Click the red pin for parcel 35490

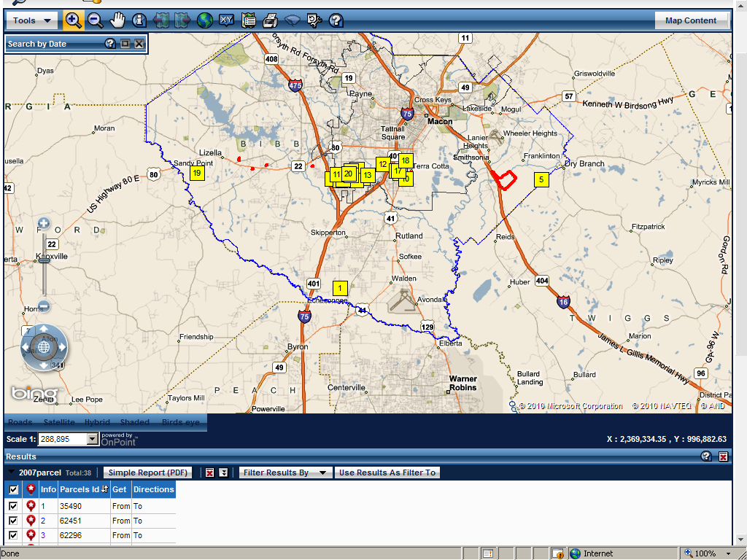pyautogui.click(x=31, y=506)
